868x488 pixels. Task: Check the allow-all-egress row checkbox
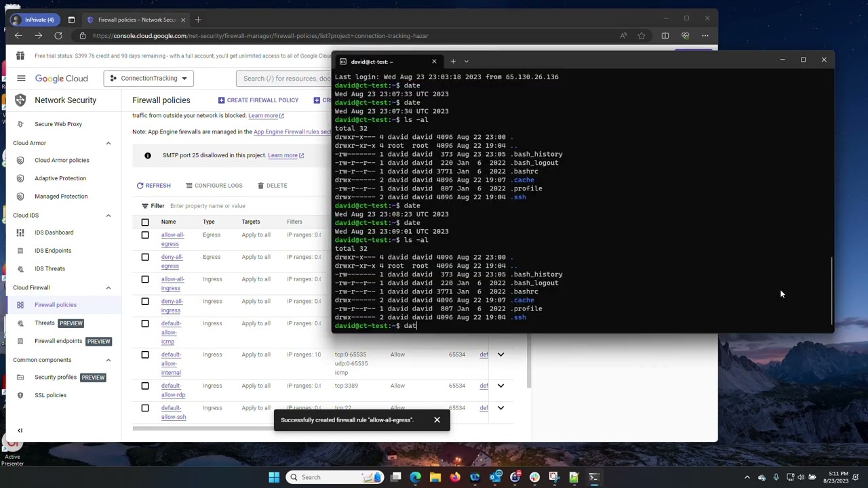click(145, 235)
